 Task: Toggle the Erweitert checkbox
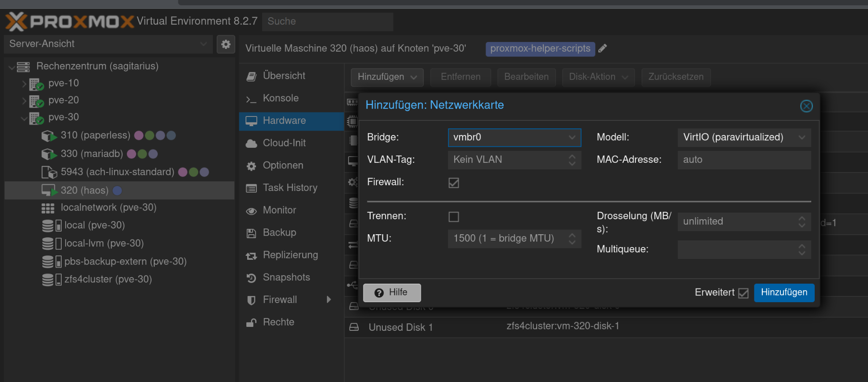pos(743,293)
